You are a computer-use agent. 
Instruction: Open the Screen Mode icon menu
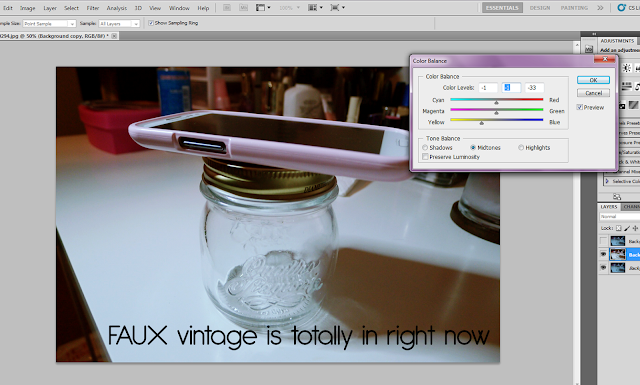(x=338, y=8)
